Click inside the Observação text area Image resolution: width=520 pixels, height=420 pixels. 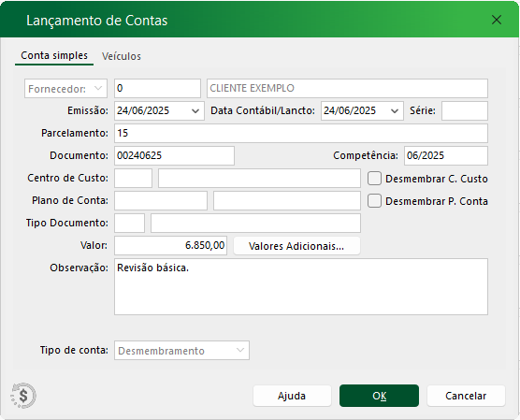pos(301,286)
